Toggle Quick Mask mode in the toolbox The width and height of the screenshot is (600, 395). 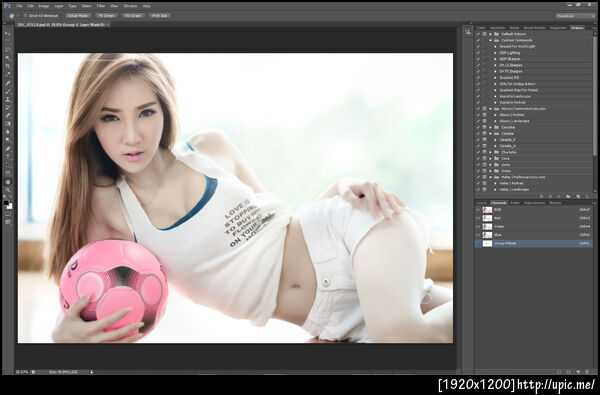(8, 214)
